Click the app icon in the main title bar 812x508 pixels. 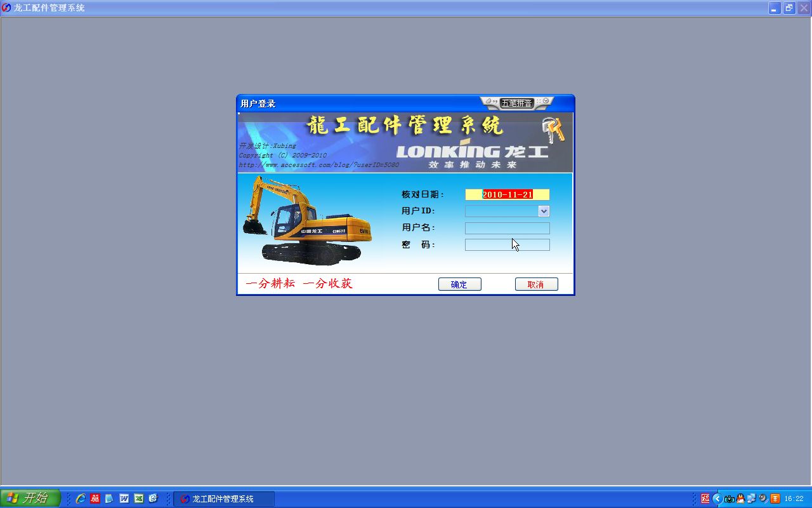click(x=6, y=8)
